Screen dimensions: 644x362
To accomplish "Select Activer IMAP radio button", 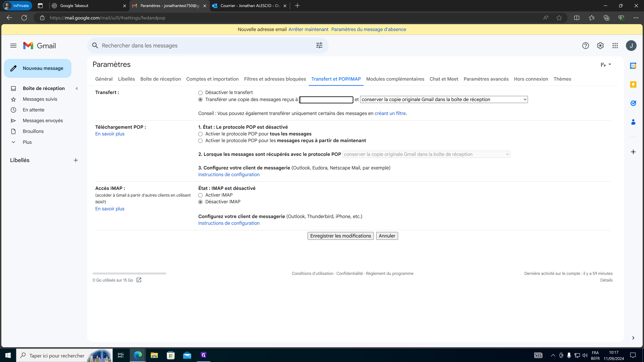I will pyautogui.click(x=200, y=195).
